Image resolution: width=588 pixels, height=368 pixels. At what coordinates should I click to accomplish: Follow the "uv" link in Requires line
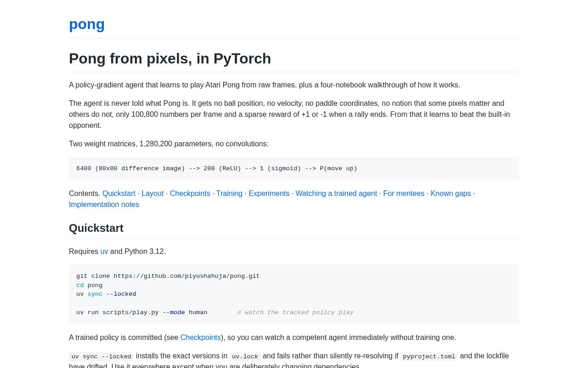(104, 252)
